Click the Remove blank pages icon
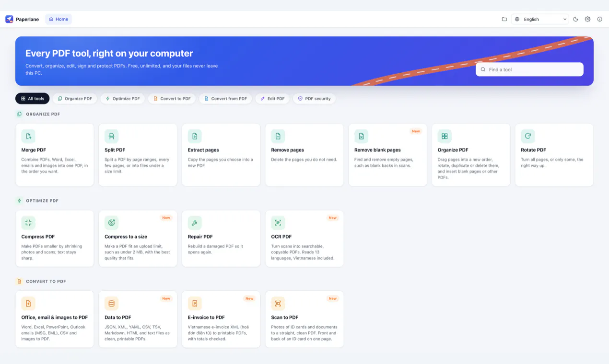The height and width of the screenshot is (364, 609). coord(362,136)
